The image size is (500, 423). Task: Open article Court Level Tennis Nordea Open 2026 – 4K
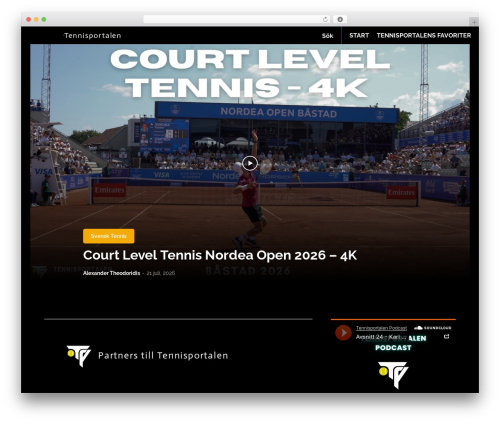pos(220,255)
